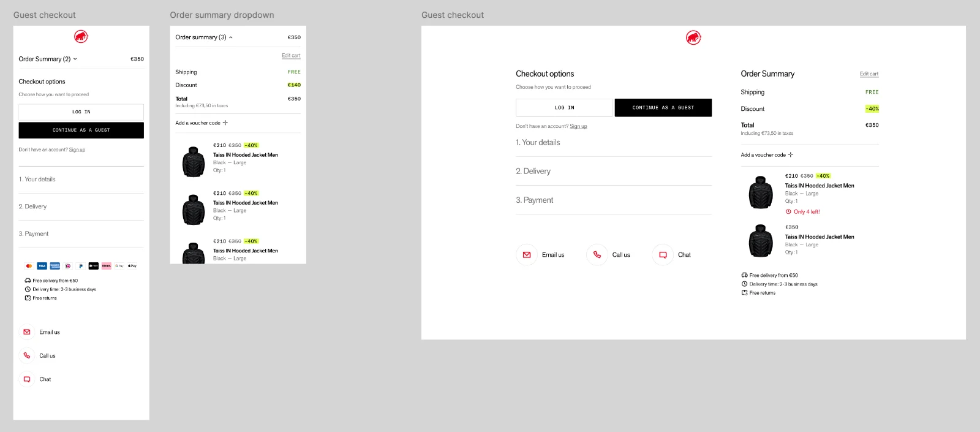980x432 pixels.
Task: Click the truck icon in desktop order summary
Action: [744, 275]
